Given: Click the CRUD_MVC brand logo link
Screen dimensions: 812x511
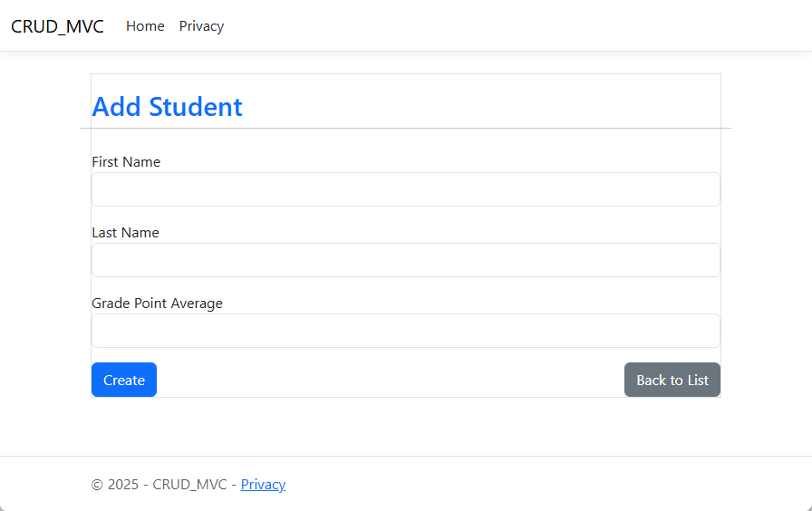Looking at the screenshot, I should pos(57,26).
